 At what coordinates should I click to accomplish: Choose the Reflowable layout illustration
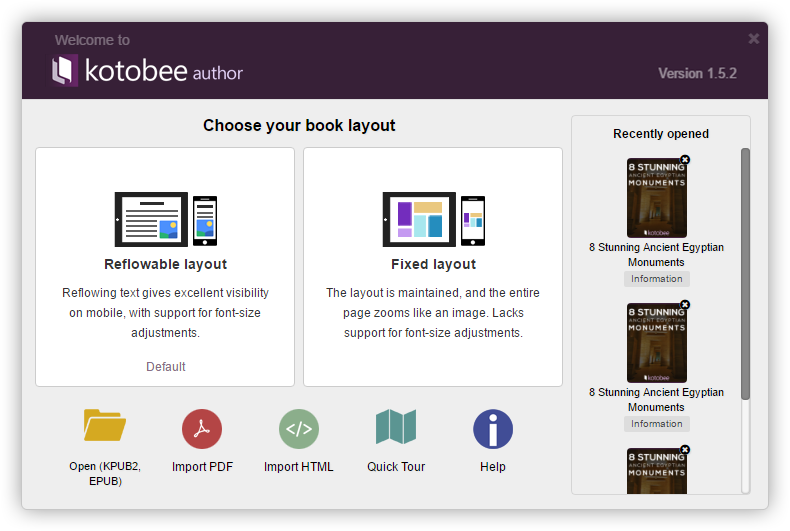(166, 219)
